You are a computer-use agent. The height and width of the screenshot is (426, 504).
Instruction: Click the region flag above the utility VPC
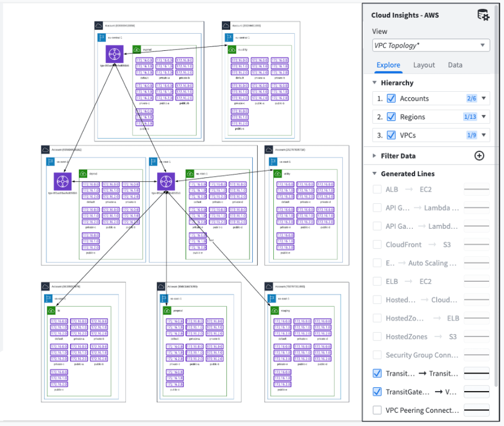(x=273, y=161)
